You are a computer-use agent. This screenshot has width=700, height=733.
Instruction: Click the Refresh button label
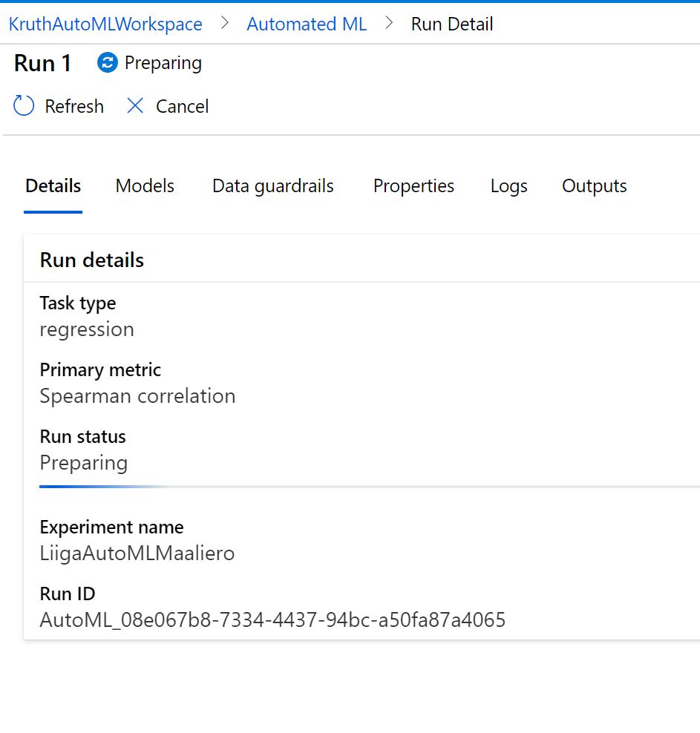point(74,107)
